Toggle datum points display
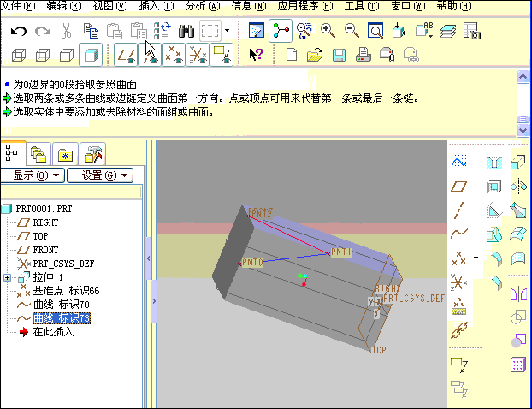 click(174, 55)
